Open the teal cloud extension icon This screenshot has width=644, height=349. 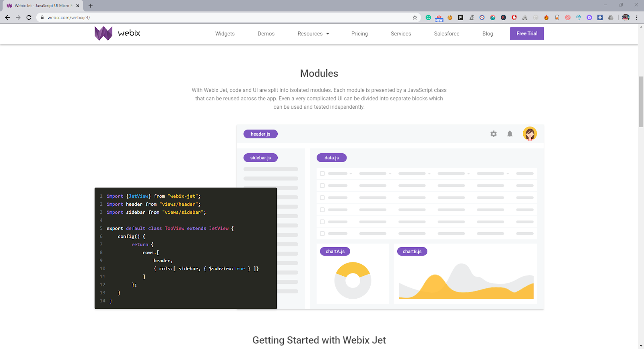click(578, 17)
